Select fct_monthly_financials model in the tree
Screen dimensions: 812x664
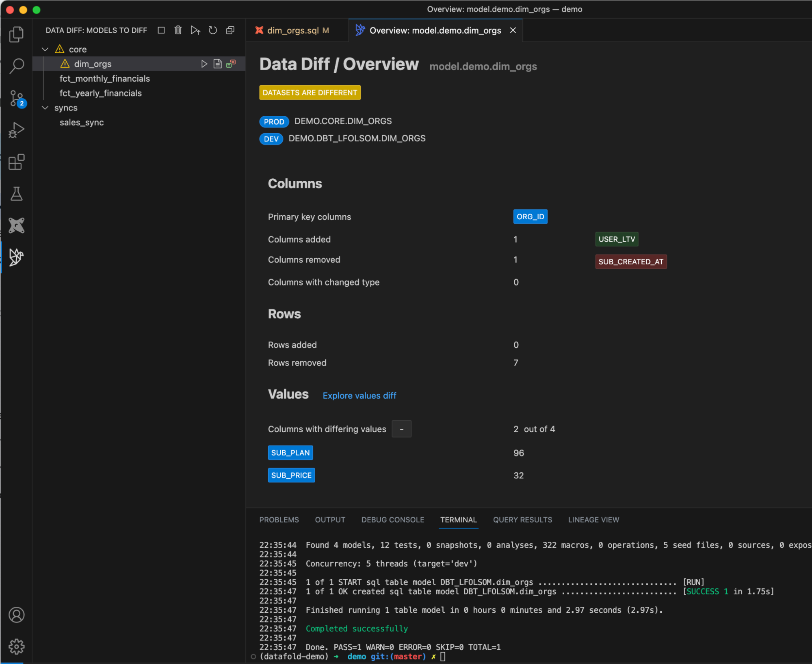pyautogui.click(x=104, y=78)
